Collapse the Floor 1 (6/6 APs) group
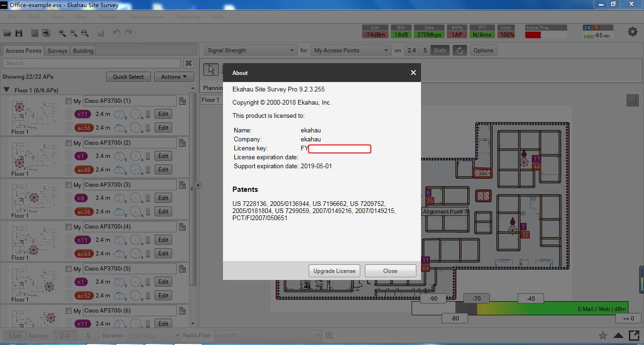 [x=7, y=90]
